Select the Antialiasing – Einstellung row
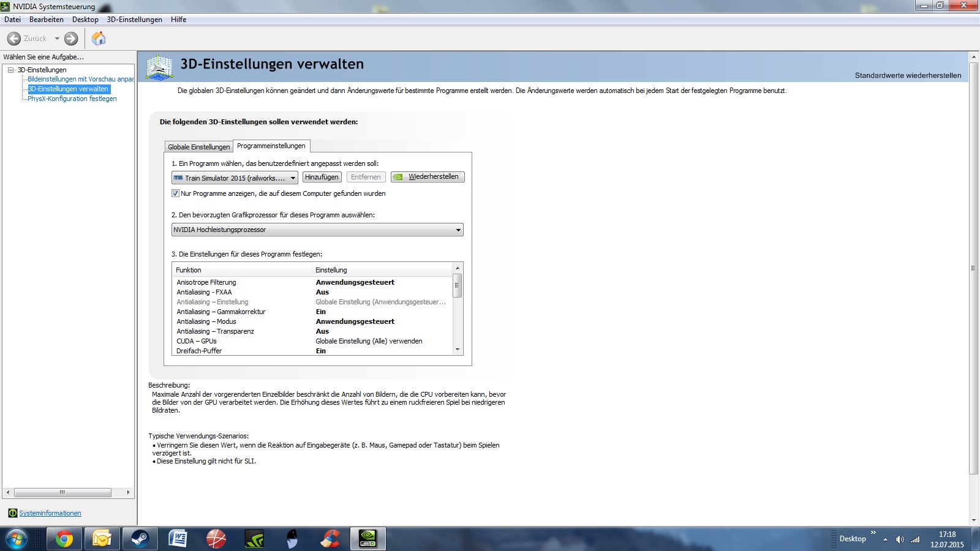Image resolution: width=980 pixels, height=551 pixels. tap(312, 302)
